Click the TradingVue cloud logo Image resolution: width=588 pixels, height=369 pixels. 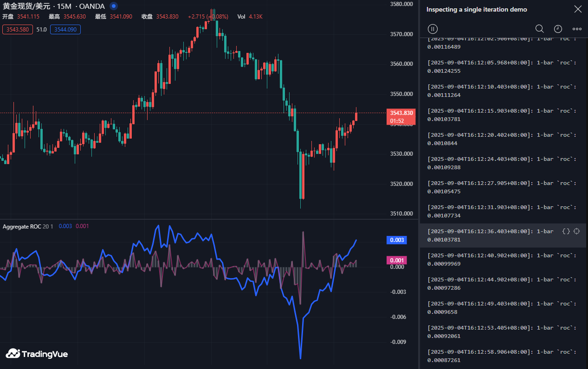pyautogui.click(x=37, y=354)
